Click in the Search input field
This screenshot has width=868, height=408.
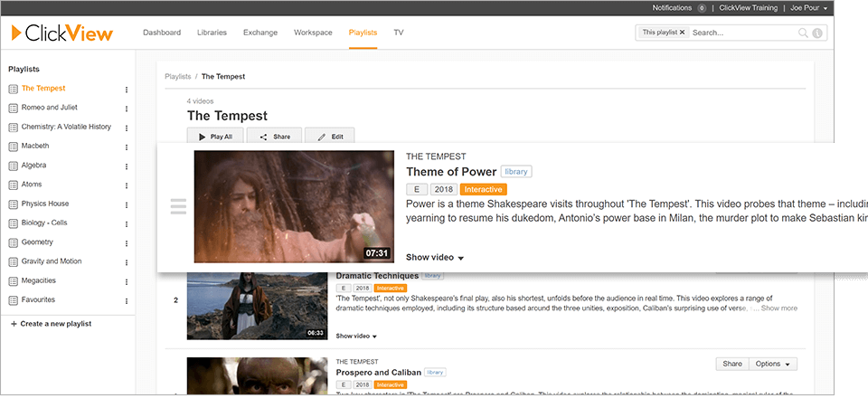[743, 33]
